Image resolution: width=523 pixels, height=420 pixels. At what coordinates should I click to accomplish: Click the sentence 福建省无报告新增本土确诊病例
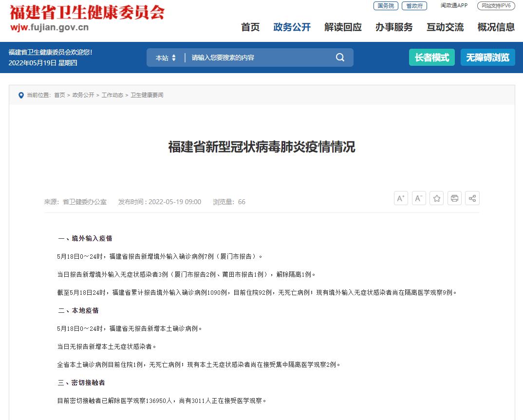tap(130, 328)
